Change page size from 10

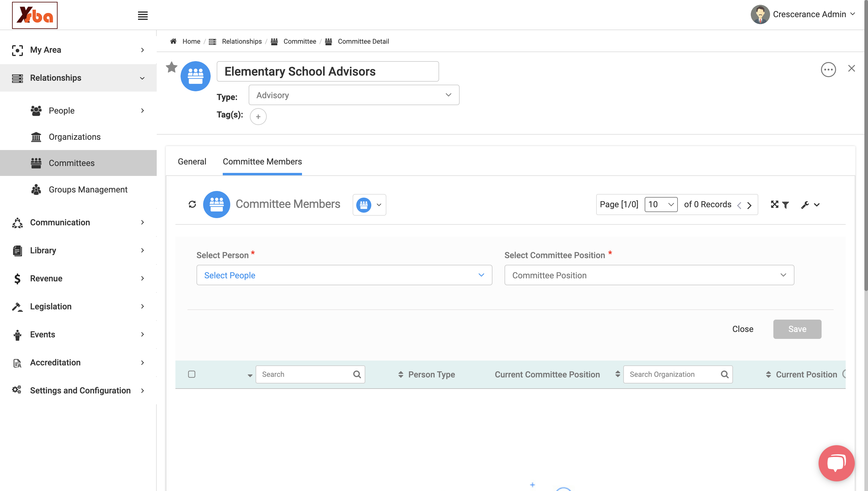coord(661,204)
